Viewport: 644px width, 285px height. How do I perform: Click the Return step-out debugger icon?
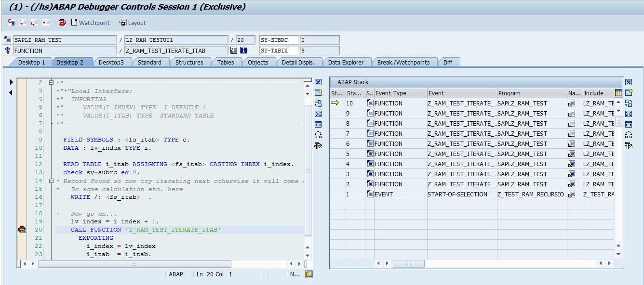pos(34,22)
